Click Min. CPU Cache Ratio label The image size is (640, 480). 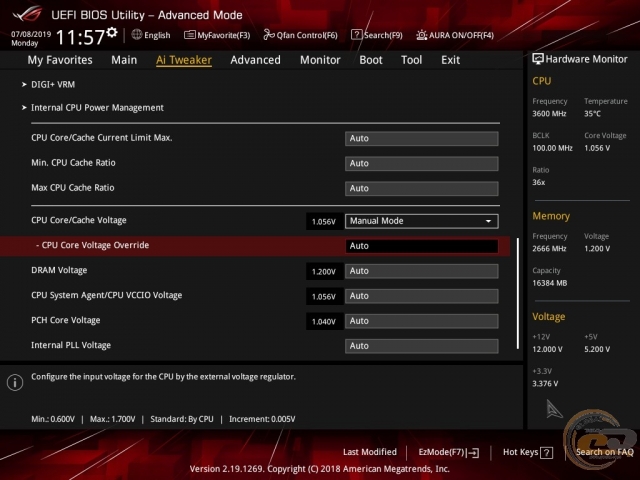click(73, 163)
